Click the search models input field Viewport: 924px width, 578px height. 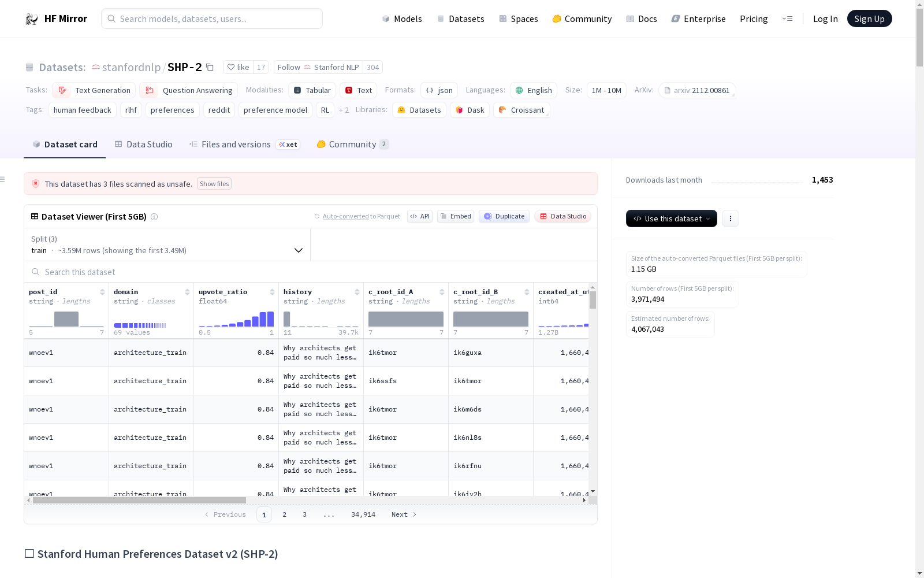(212, 19)
